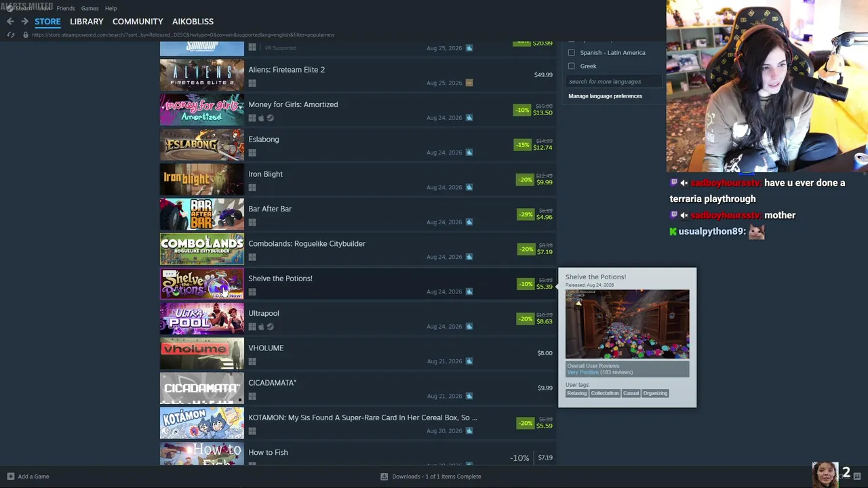The height and width of the screenshot is (488, 868).
Task: Open the AIKOBLISS profile tab
Action: pos(193,22)
